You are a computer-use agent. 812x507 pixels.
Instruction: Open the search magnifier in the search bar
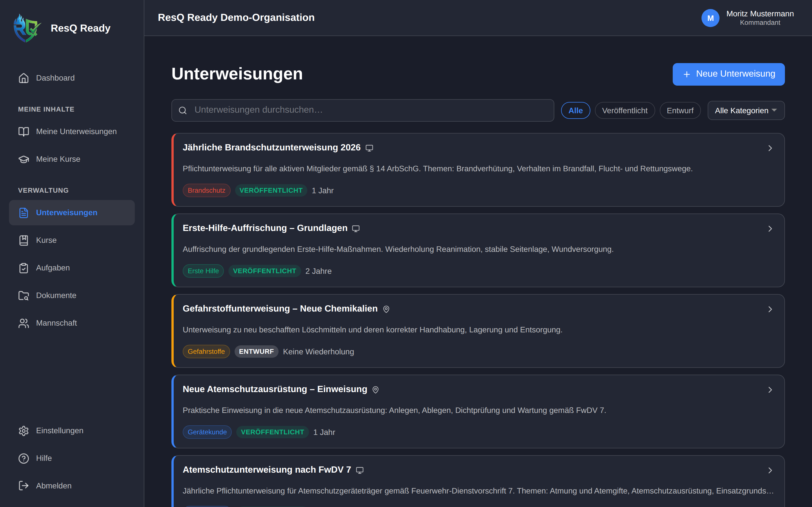point(183,110)
